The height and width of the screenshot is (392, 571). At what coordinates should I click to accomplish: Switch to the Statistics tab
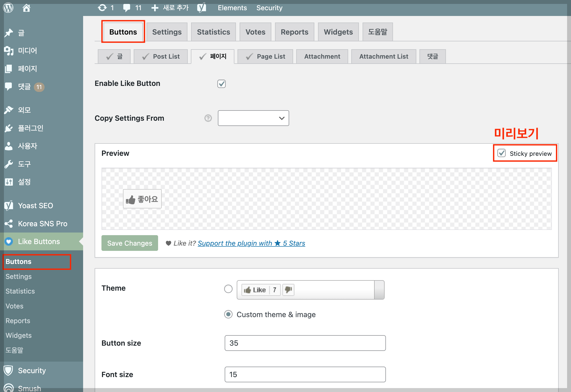point(213,32)
